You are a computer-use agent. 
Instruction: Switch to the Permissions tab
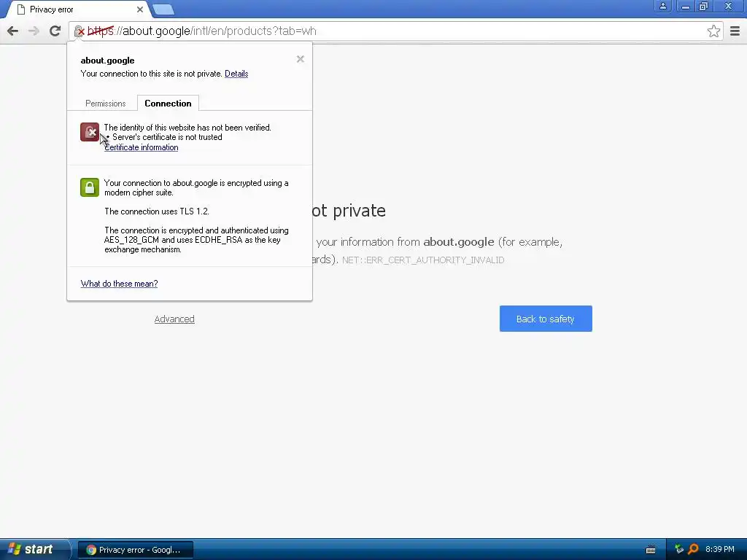pyautogui.click(x=105, y=104)
